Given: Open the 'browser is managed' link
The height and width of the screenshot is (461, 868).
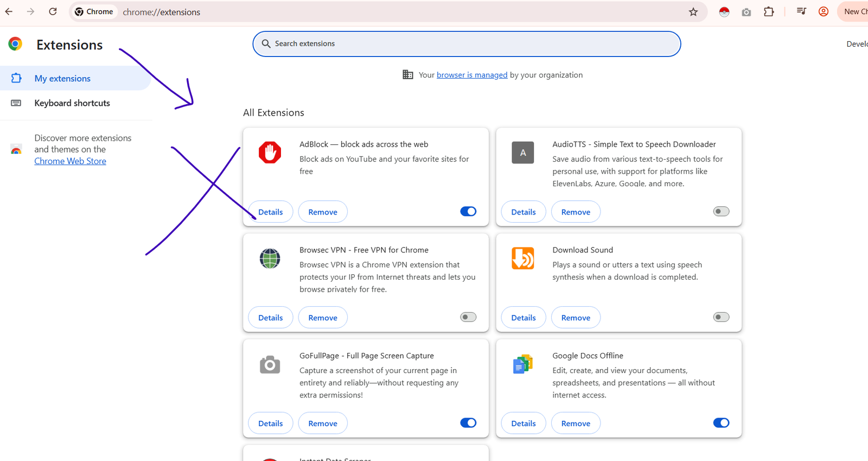Looking at the screenshot, I should click(472, 75).
